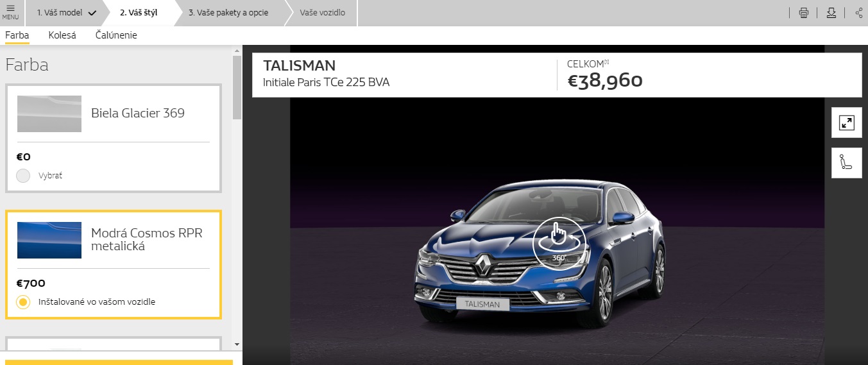Open fullscreen view of car
Viewport: 868px width, 365px height.
[847, 123]
